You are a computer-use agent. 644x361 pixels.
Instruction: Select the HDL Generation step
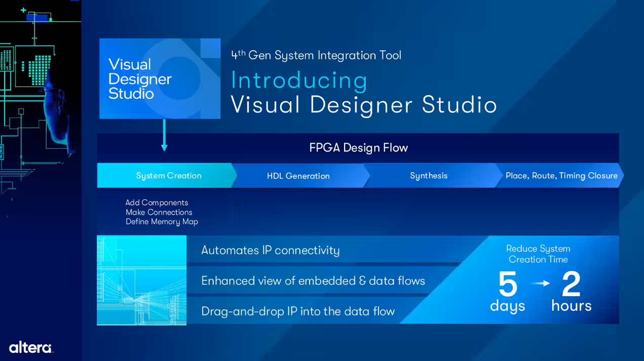298,176
